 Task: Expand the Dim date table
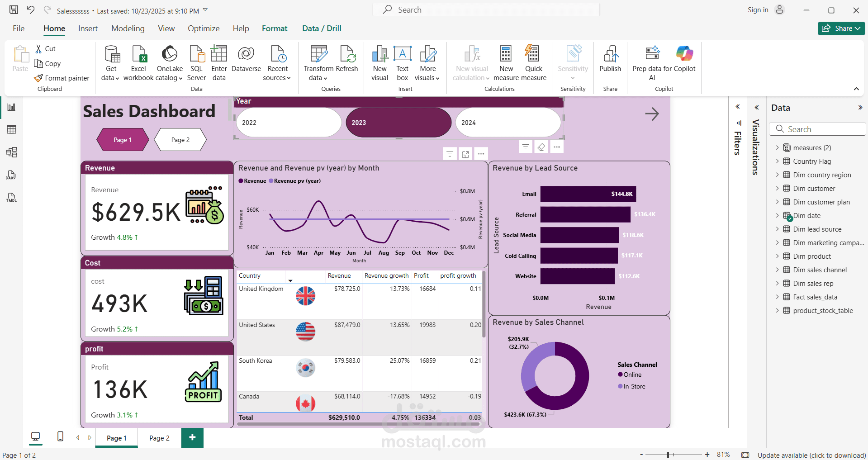[778, 215]
